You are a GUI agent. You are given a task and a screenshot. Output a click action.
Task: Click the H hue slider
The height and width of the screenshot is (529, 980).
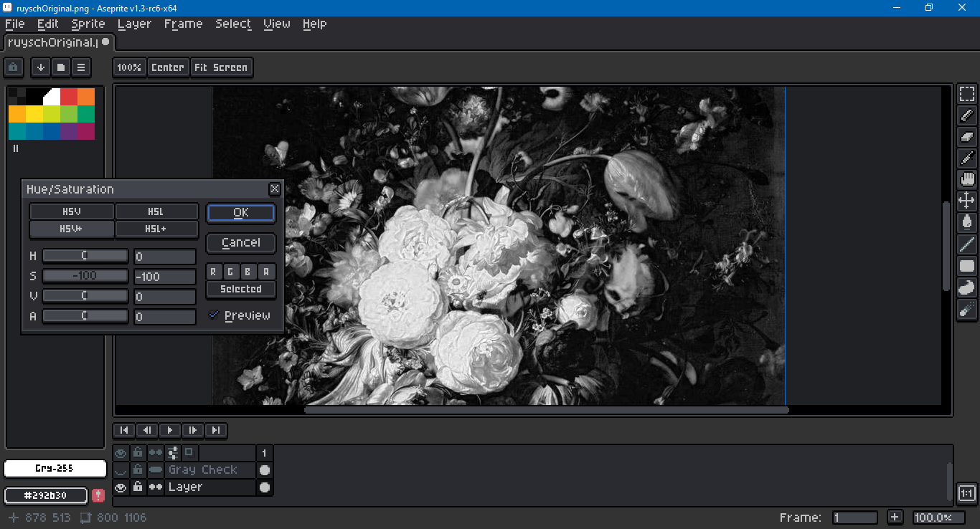(x=85, y=256)
